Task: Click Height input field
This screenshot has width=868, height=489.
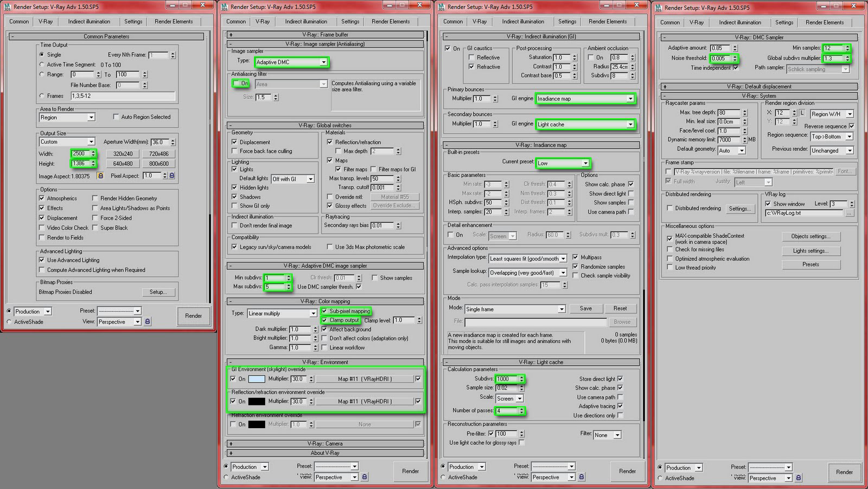Action: click(x=80, y=163)
